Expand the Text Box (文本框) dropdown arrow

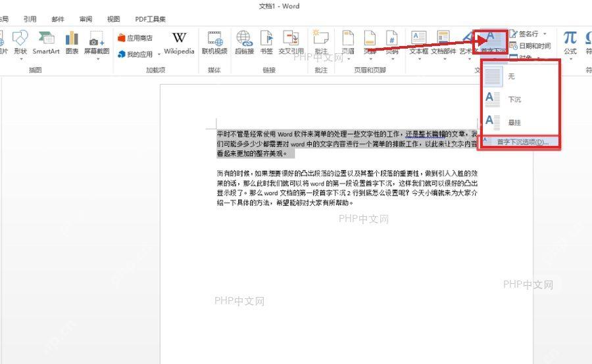pyautogui.click(x=419, y=59)
